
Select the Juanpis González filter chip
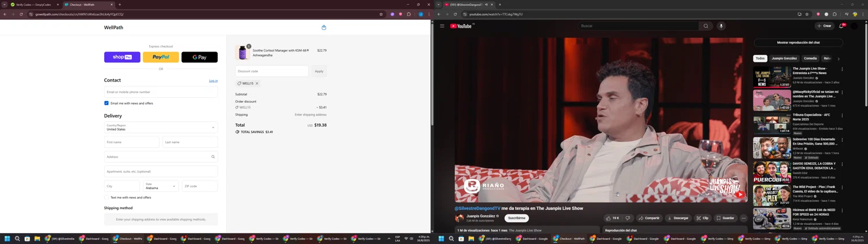(x=784, y=58)
